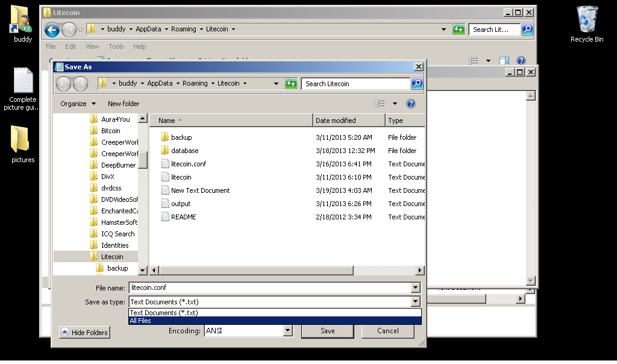This screenshot has height=364, width=617.
Task: Select the README file icon in list
Action: click(165, 217)
